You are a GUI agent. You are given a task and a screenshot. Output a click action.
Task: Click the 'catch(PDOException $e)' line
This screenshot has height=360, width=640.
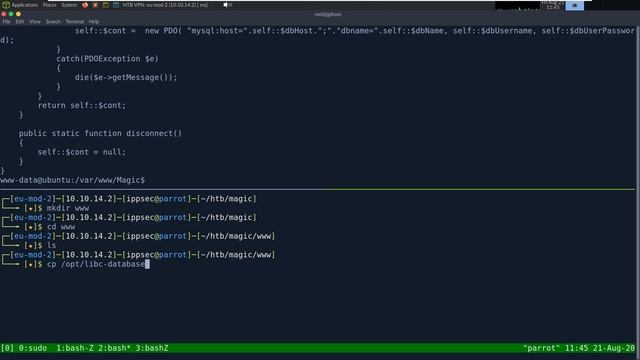(x=107, y=59)
